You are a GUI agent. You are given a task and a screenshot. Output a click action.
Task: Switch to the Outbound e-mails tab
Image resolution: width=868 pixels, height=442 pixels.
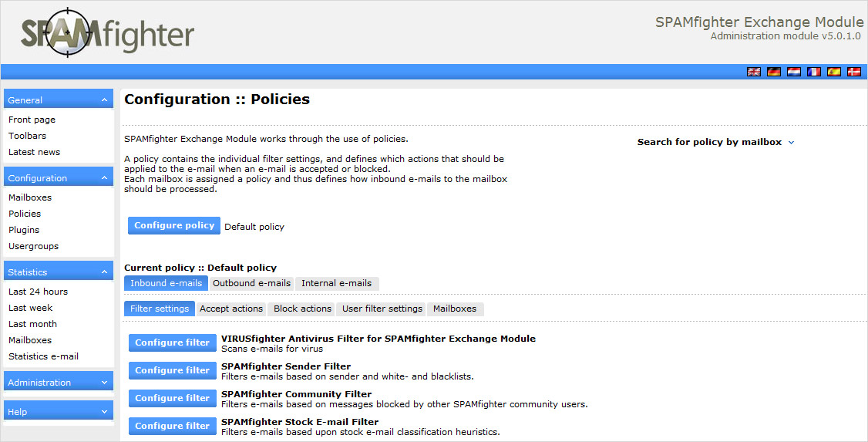tap(252, 283)
